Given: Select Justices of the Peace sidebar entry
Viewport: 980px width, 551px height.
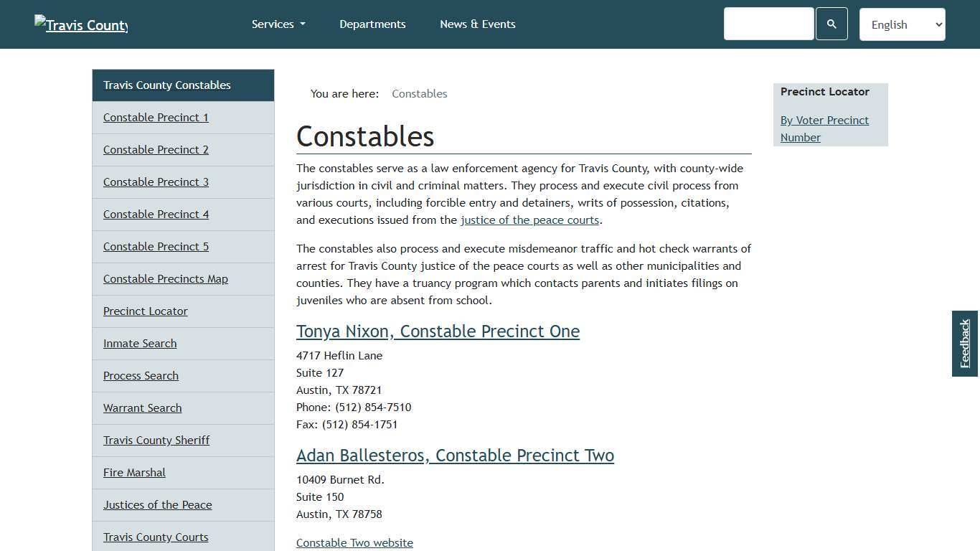Looking at the screenshot, I should pos(158,504).
